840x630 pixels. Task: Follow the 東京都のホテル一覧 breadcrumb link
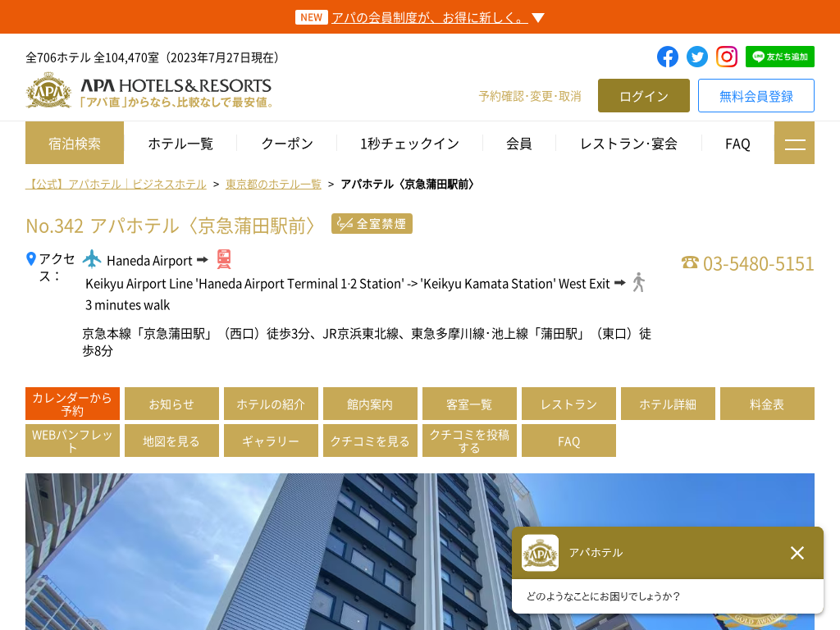tap(273, 185)
